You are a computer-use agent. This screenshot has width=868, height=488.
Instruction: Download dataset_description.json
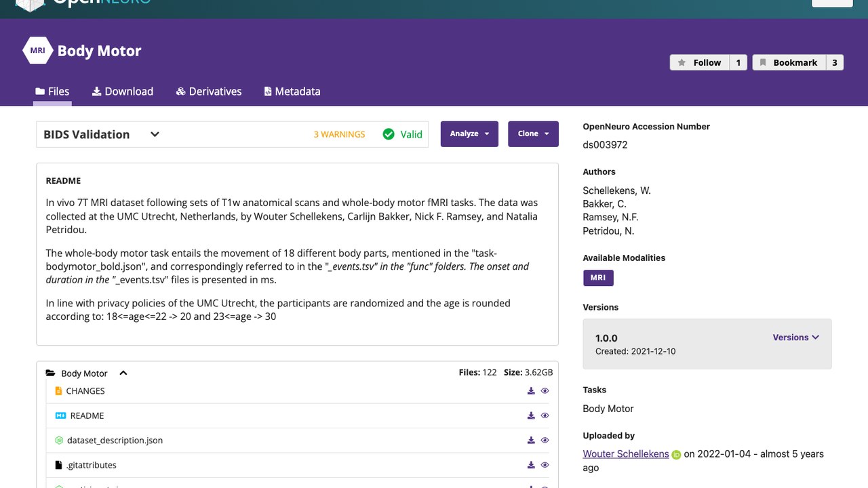531,441
